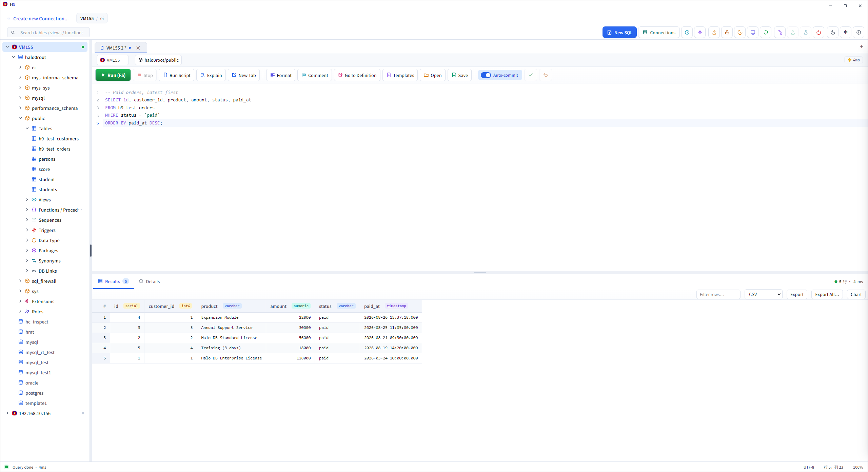
Task: Click the purple monitor icon
Action: coord(753,33)
